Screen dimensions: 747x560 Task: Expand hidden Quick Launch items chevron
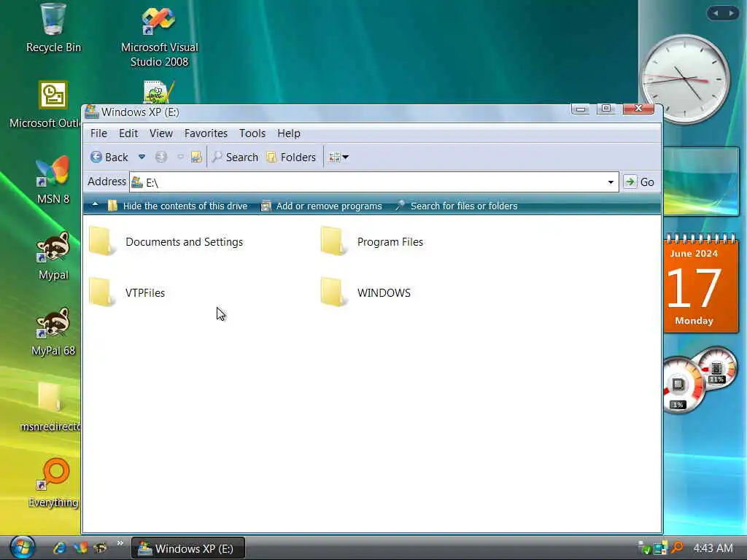tap(120, 542)
